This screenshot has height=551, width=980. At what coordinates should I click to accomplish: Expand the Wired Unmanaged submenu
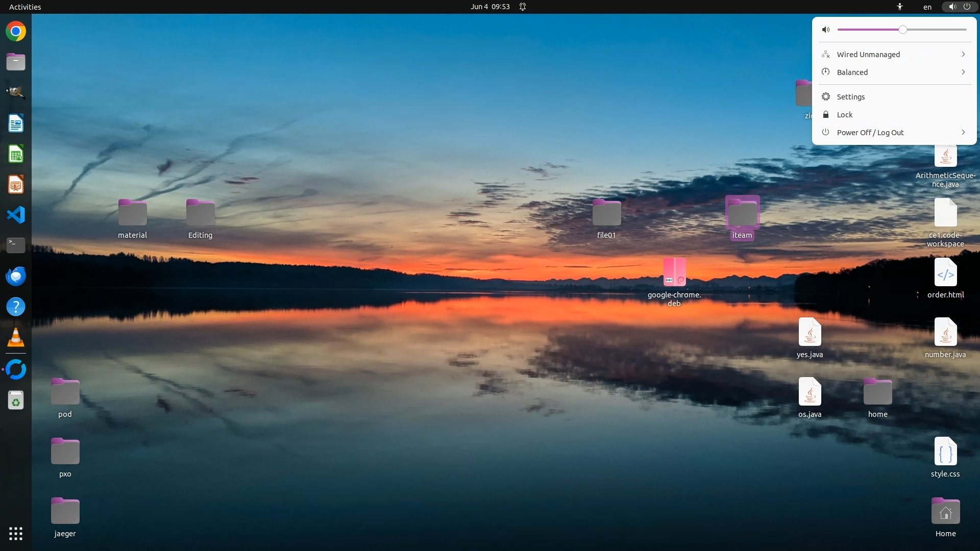coord(894,55)
